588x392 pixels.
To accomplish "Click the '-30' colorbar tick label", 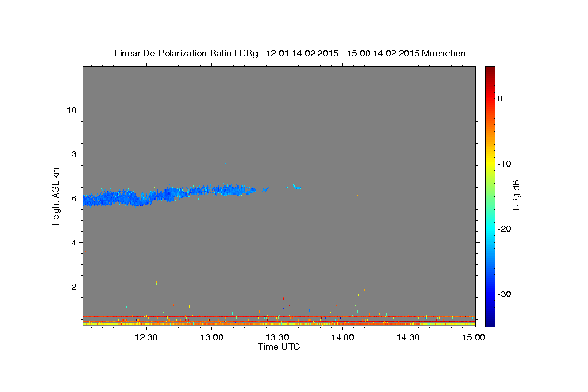I will pyautogui.click(x=505, y=294).
